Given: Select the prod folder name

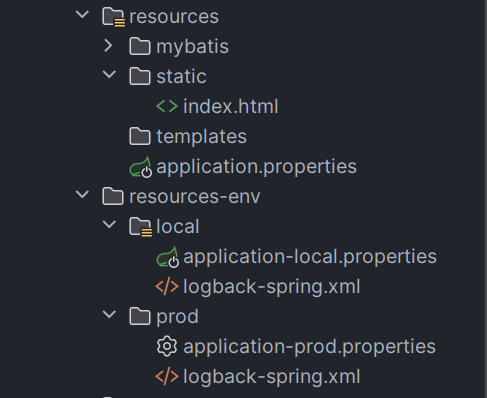Looking at the screenshot, I should tap(177, 317).
